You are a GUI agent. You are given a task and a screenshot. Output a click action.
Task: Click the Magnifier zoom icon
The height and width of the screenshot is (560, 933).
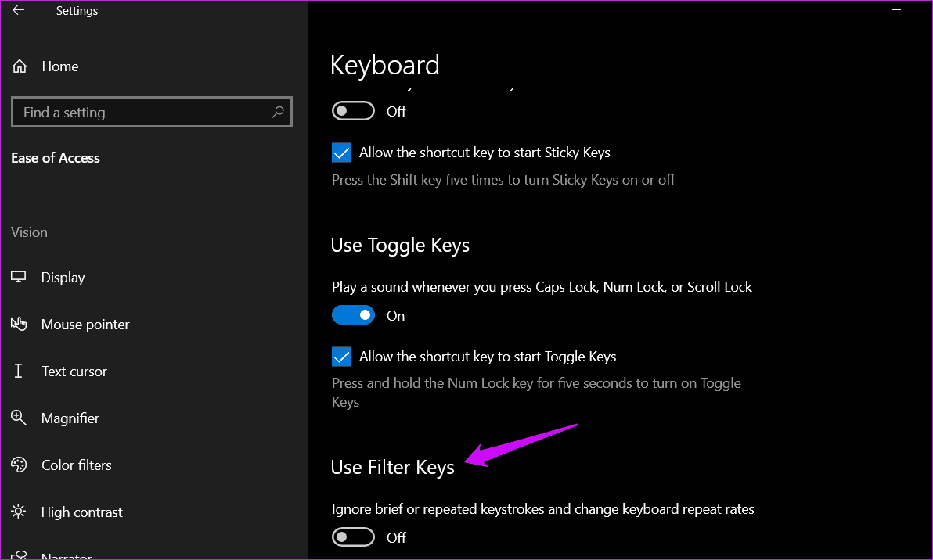pos(19,418)
